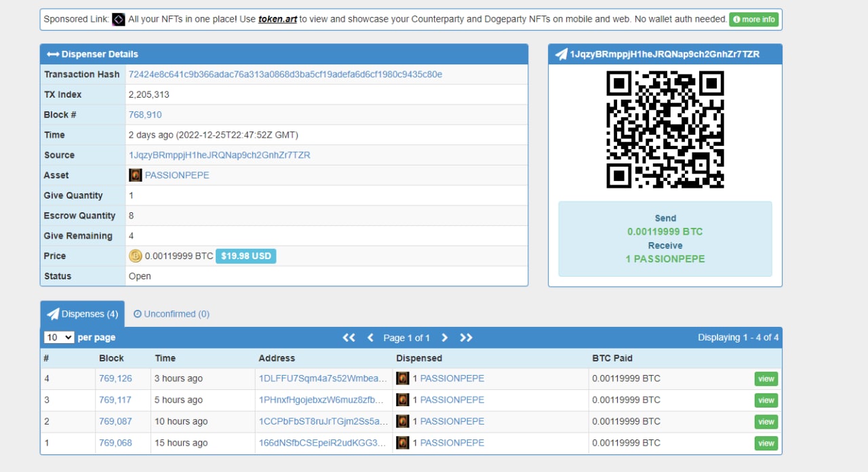Click the Block column header
Screen dimensions: 868x472
coord(111,358)
